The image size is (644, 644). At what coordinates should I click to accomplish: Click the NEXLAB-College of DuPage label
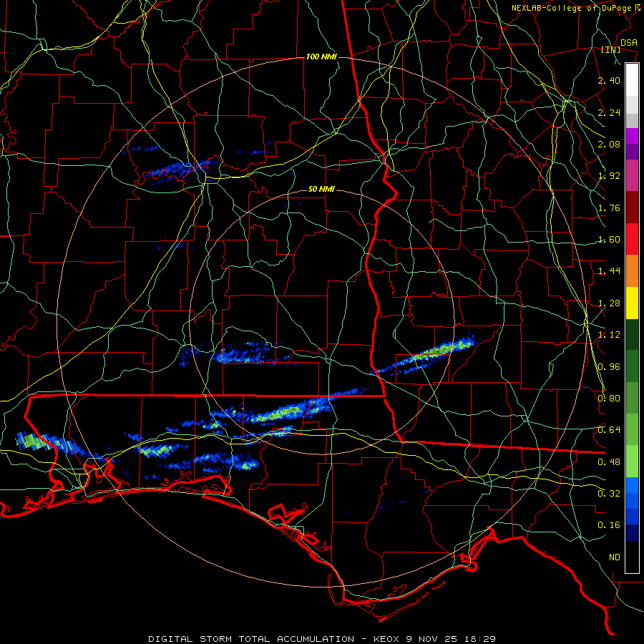(x=571, y=8)
